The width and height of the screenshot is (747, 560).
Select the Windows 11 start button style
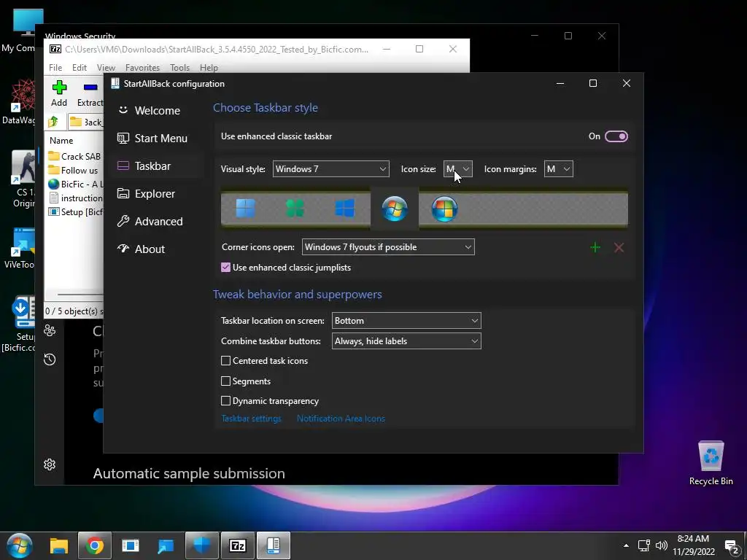pyautogui.click(x=246, y=209)
